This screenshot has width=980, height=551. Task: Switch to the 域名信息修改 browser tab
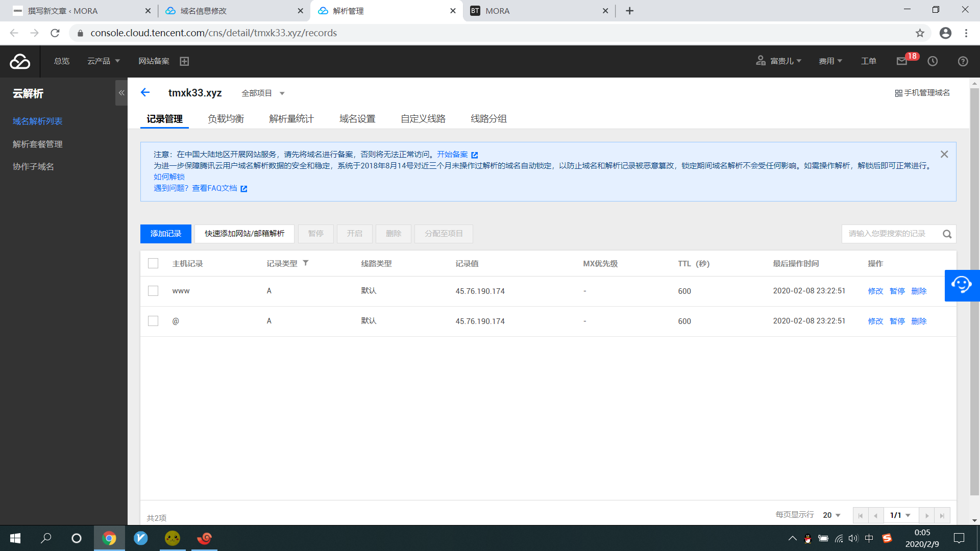coord(235,11)
